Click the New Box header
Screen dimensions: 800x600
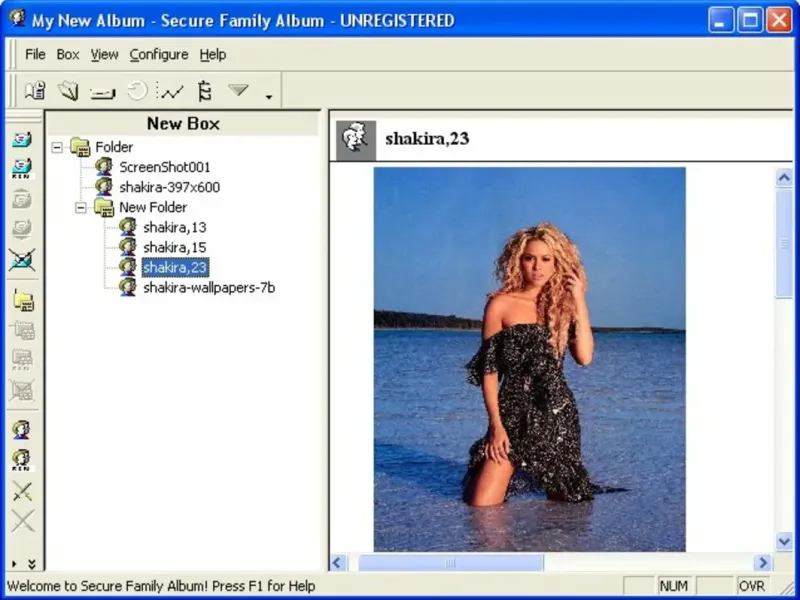click(x=183, y=123)
